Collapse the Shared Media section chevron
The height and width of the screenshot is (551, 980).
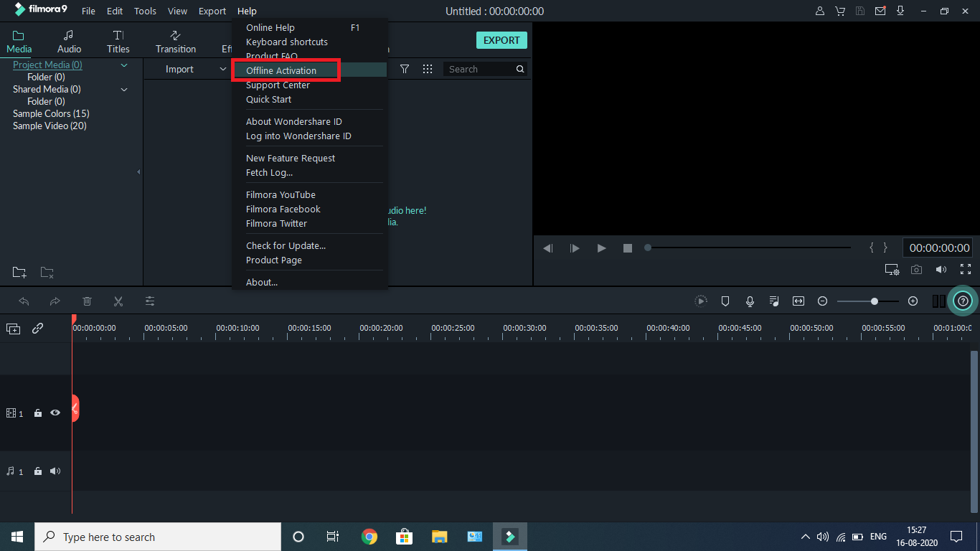(123, 89)
